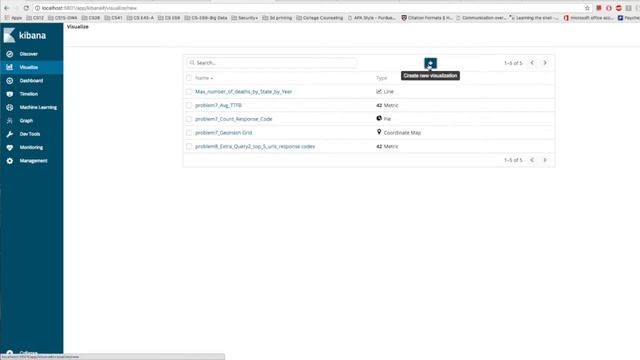Check problem7_Geohash Grid row checkbox
Image resolution: width=640 pixels, height=360 pixels.
tap(189, 133)
